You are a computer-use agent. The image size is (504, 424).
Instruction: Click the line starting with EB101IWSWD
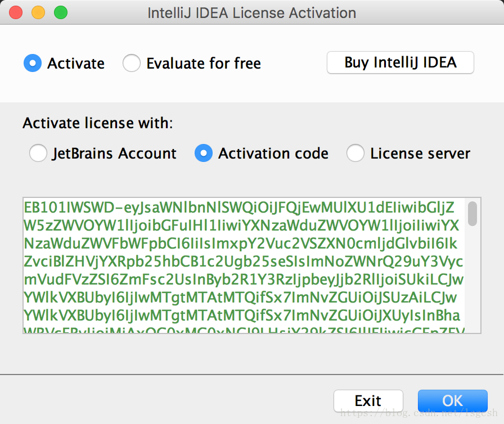tap(239, 208)
